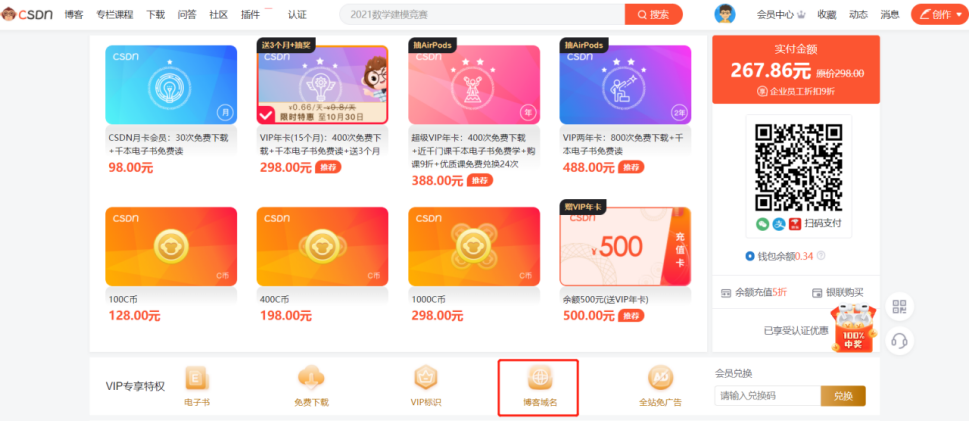Viewport: 969px width, 421px height.
Task: Click the 搜索 button
Action: pyautogui.click(x=653, y=14)
